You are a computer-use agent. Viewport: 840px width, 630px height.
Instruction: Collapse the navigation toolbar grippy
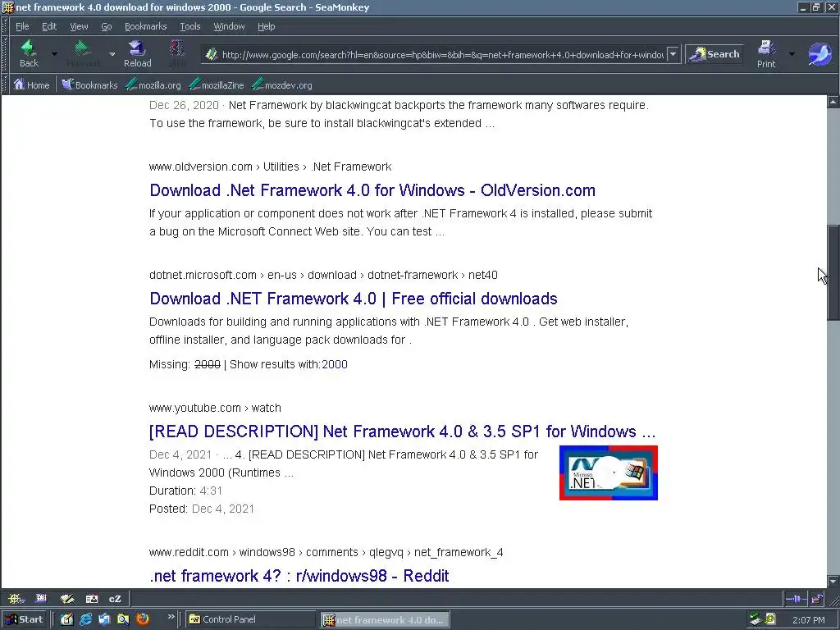pyautogui.click(x=6, y=54)
